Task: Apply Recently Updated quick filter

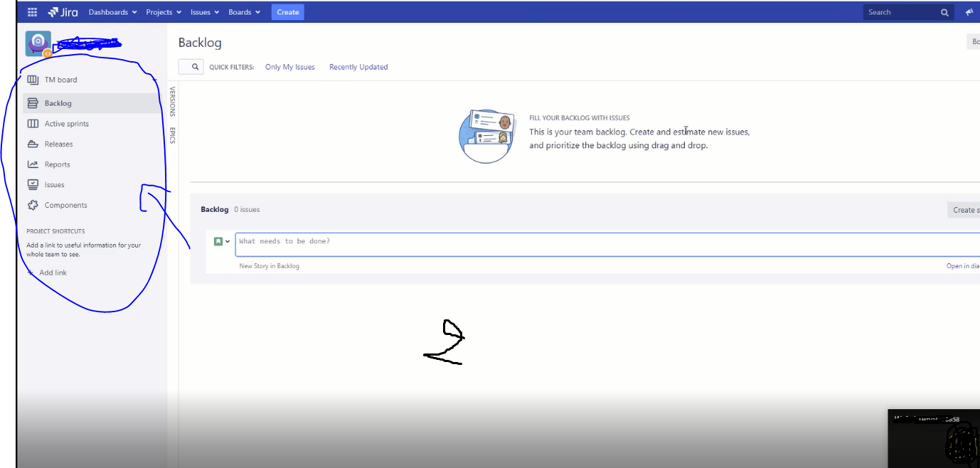Action: point(358,67)
